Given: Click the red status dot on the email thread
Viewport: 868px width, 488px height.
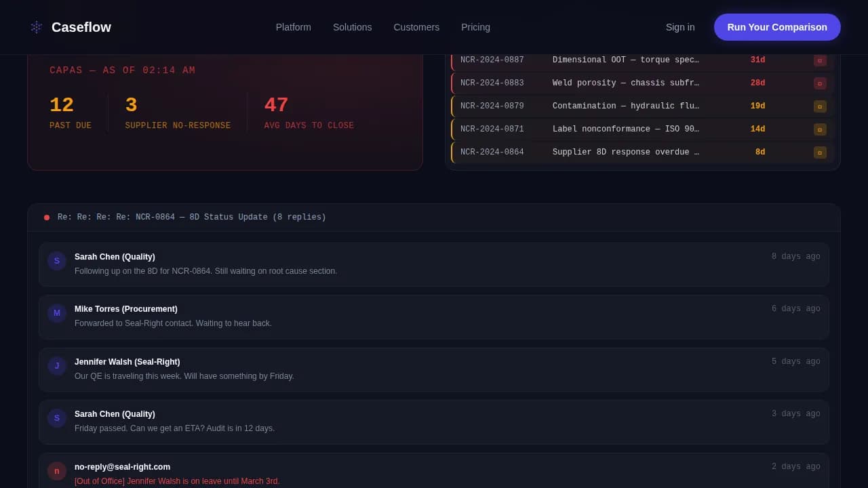Looking at the screenshot, I should tap(47, 218).
